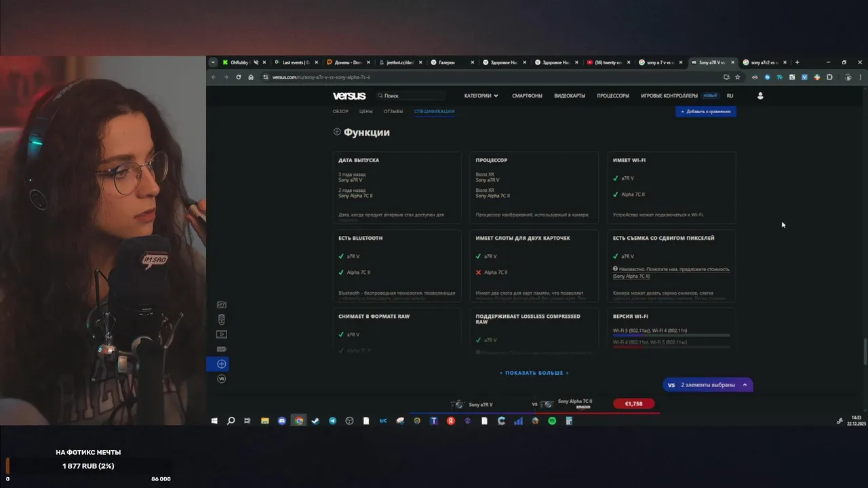Open the camera section icon in left sidebar
Viewport: 868px width, 488px height.
(222, 305)
